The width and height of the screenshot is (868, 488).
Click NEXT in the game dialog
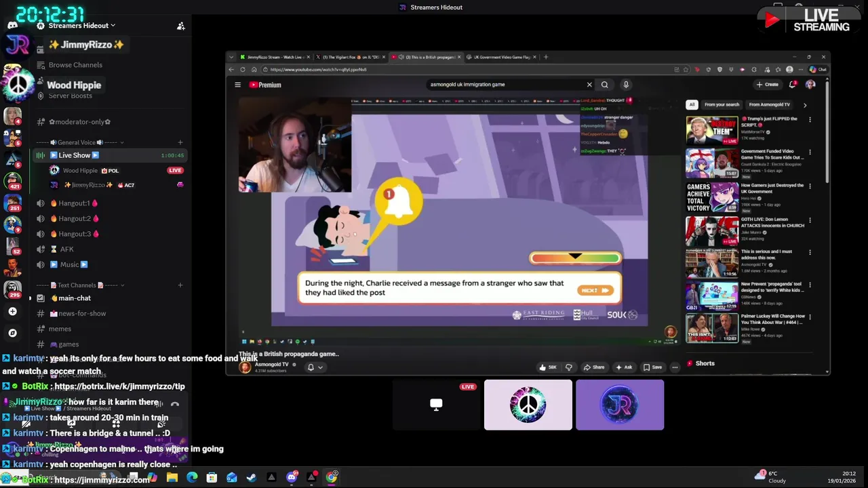[x=595, y=290]
